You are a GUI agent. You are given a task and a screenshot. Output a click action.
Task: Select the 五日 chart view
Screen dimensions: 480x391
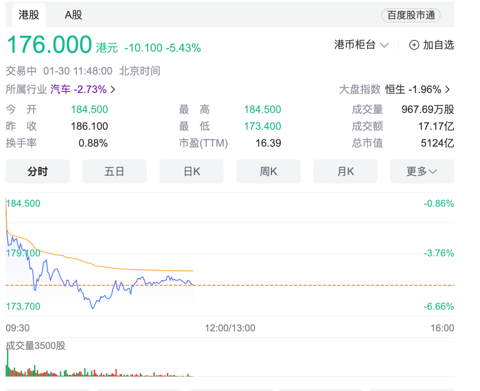click(x=114, y=171)
